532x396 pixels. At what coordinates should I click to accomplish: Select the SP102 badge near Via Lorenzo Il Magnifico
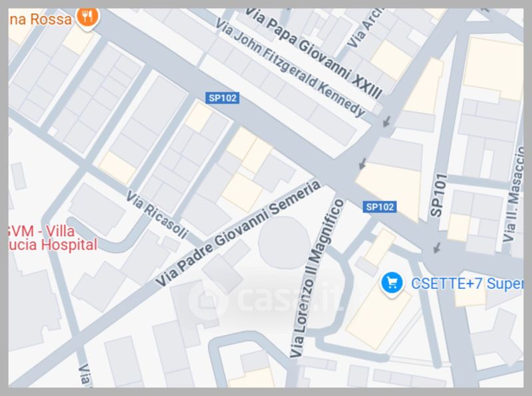(380, 207)
